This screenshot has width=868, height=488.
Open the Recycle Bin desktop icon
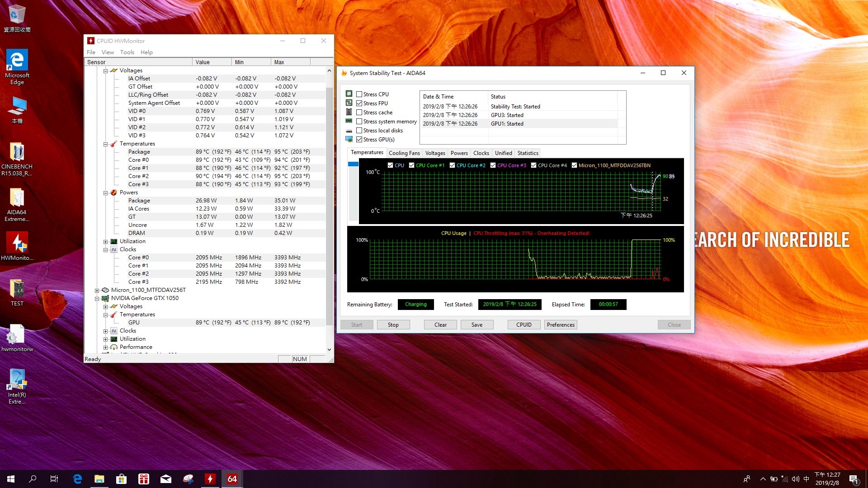coord(17,19)
